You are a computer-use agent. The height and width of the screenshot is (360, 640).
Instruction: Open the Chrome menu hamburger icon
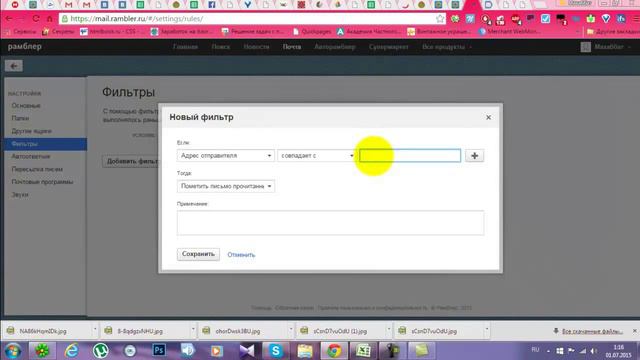(636, 19)
